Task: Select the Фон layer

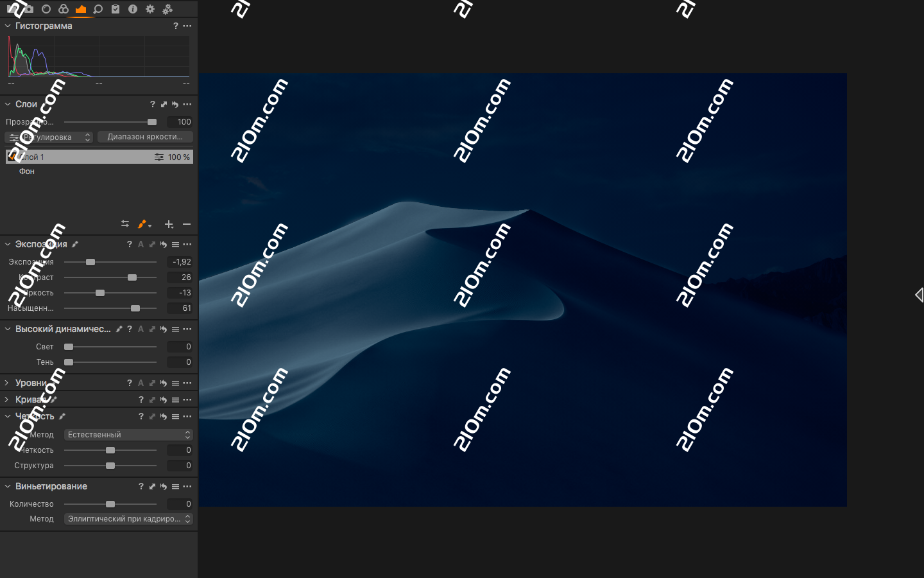Action: [x=26, y=171]
